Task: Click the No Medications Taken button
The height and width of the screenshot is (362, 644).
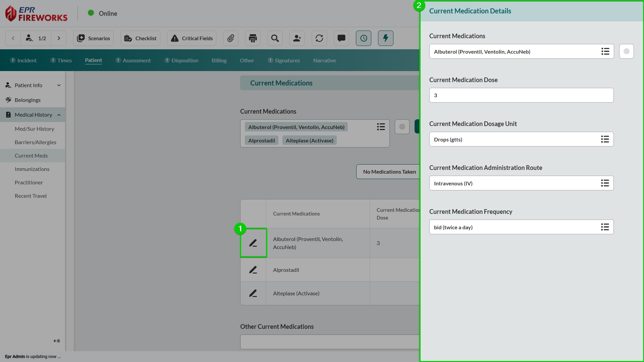Action: (389, 172)
